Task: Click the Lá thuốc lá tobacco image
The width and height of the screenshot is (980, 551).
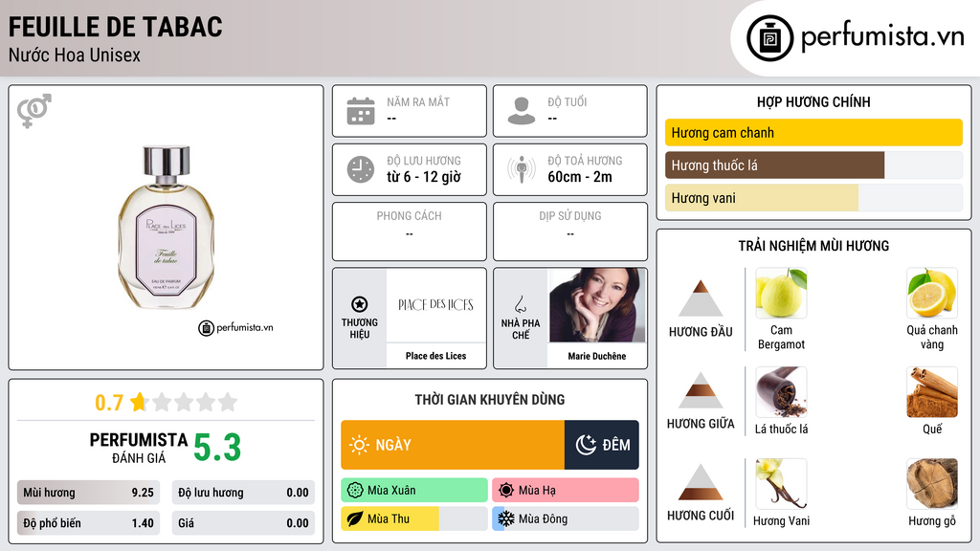Action: (x=781, y=391)
